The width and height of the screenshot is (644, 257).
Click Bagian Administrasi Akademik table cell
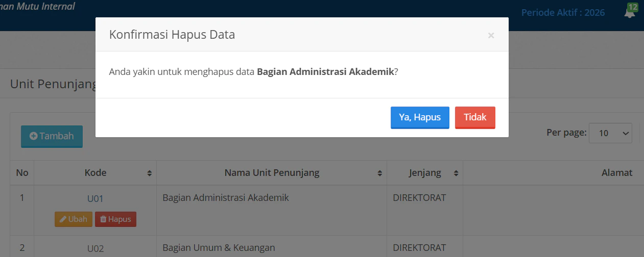272,210
